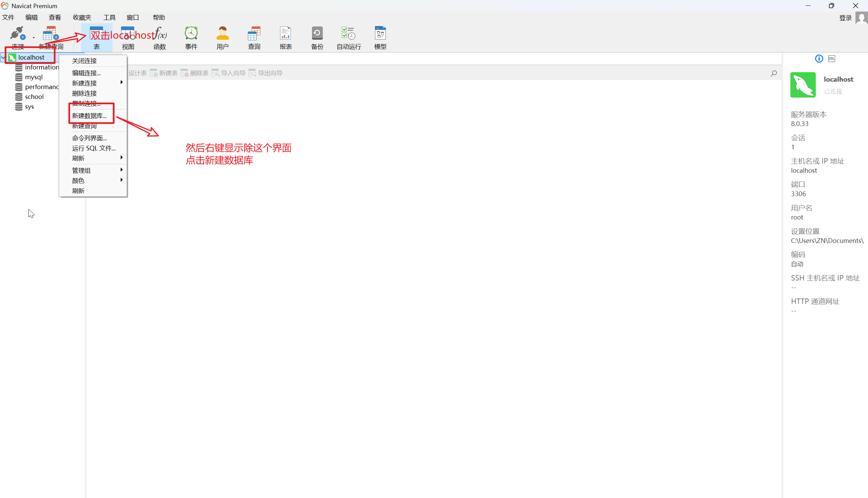Select the school database in tree
Image resolution: width=868 pixels, height=498 pixels.
(34, 97)
